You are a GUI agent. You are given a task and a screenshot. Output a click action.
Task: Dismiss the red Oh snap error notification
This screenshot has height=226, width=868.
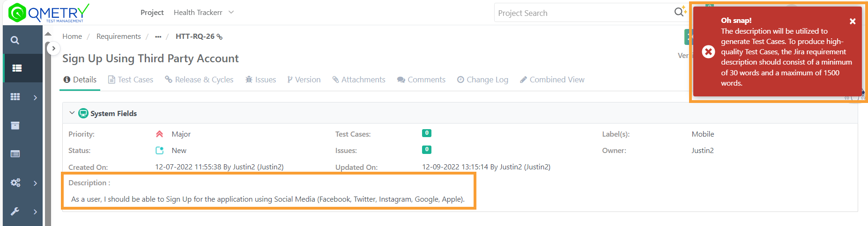coord(853,21)
